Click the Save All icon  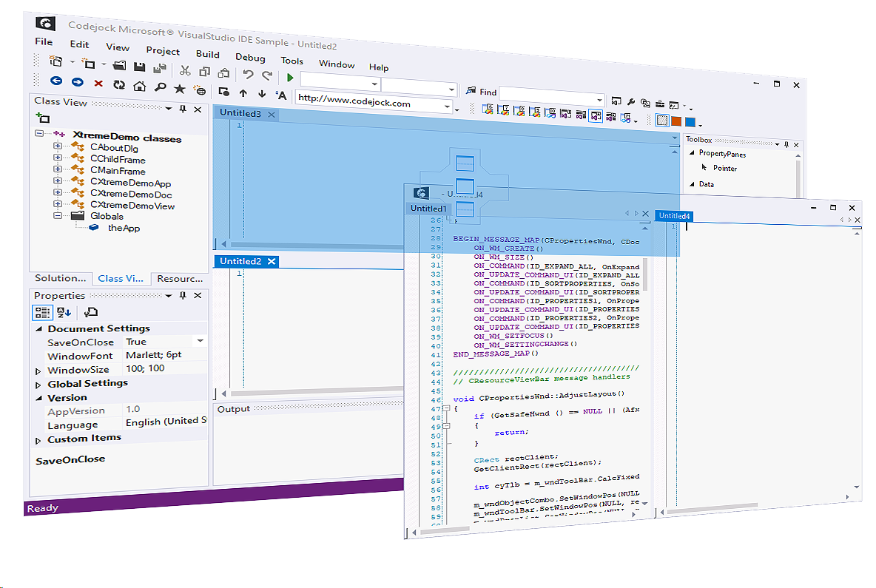click(160, 68)
